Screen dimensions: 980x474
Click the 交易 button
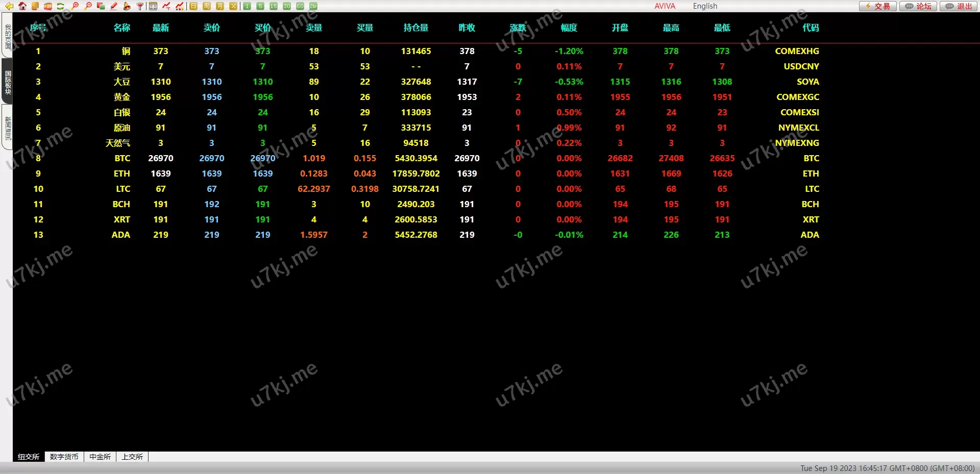877,6
